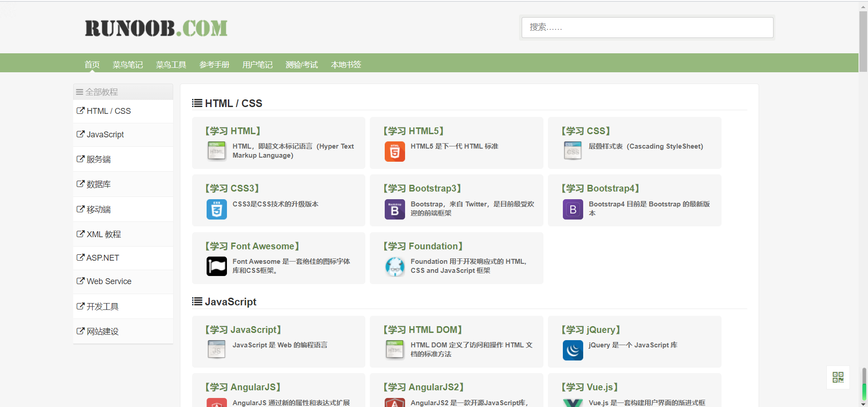Click list icon of JavaScript section heading
The image size is (868, 407).
pos(197,301)
